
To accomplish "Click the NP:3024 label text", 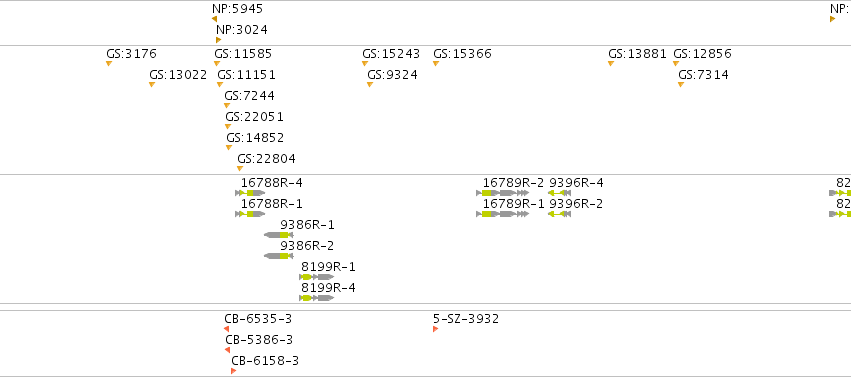I will pyautogui.click(x=242, y=30).
